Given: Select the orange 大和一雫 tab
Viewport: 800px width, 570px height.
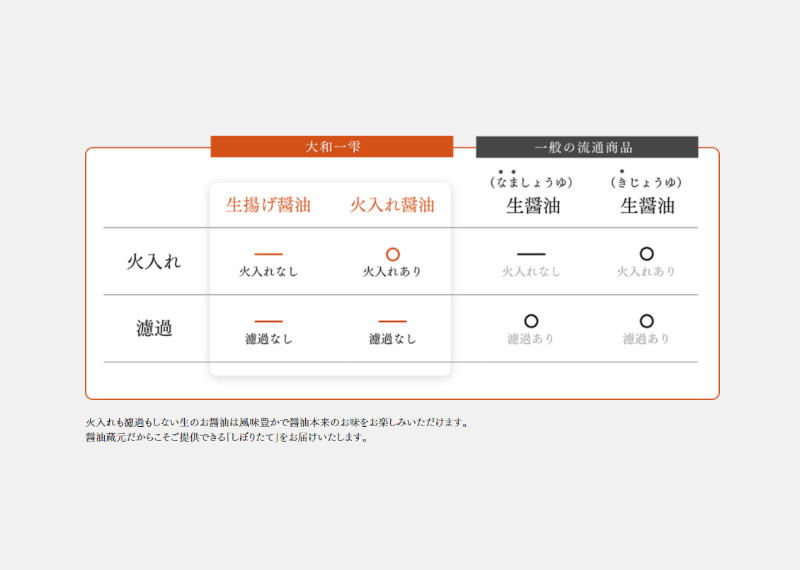Looking at the screenshot, I should [x=332, y=147].
